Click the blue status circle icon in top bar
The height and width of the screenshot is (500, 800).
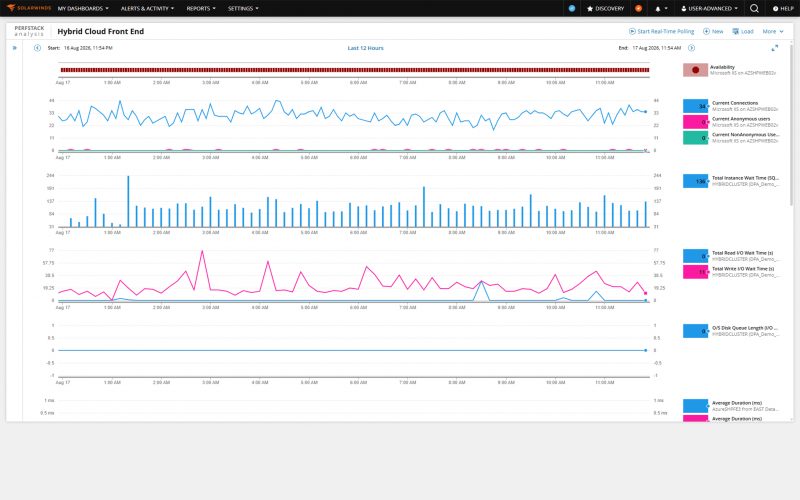pyautogui.click(x=572, y=8)
